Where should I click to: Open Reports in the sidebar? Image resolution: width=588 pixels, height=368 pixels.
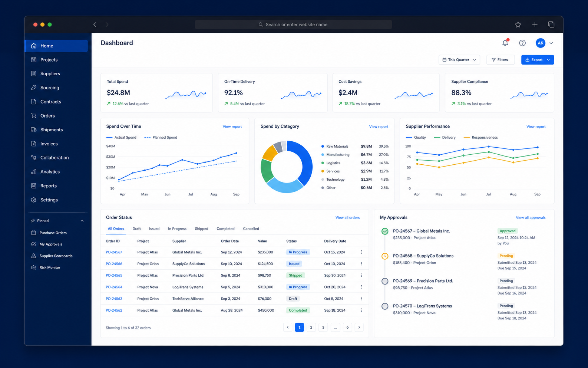[56, 186]
